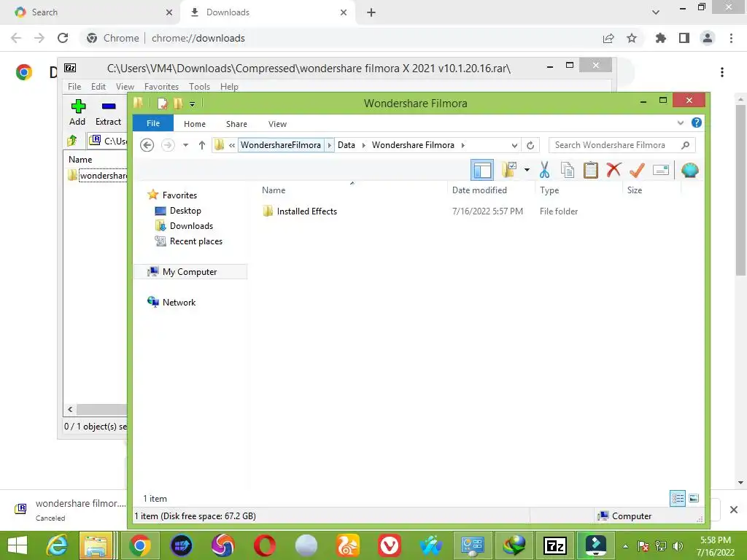
Task: Click the red X Delete icon
Action: 614,169
